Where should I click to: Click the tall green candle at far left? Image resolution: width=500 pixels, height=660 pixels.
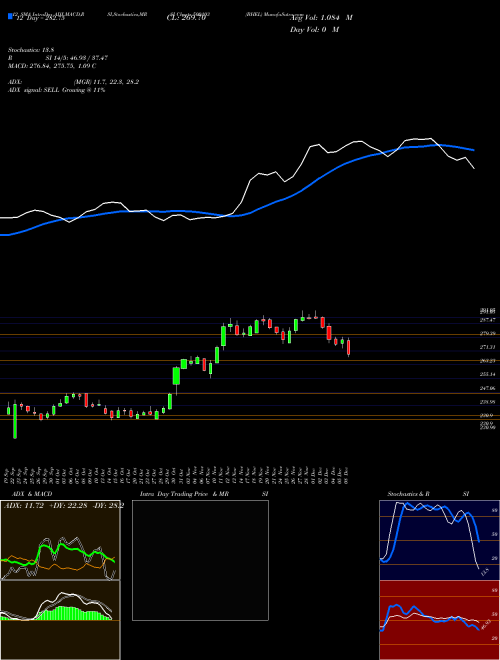[15, 421]
